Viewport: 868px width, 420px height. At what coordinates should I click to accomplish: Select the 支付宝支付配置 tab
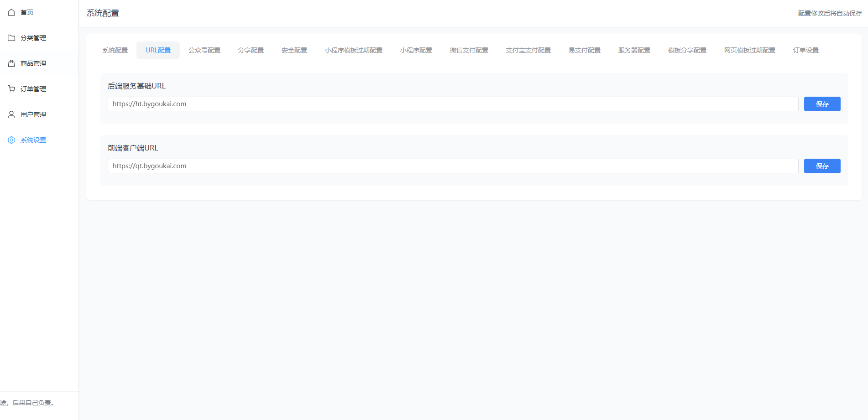528,50
